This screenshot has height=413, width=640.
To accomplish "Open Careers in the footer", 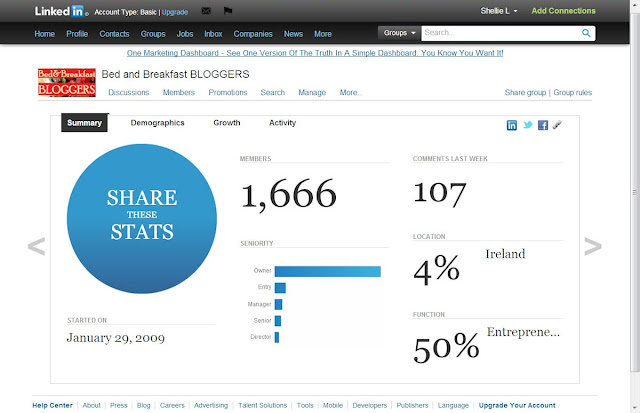I will coord(172,405).
